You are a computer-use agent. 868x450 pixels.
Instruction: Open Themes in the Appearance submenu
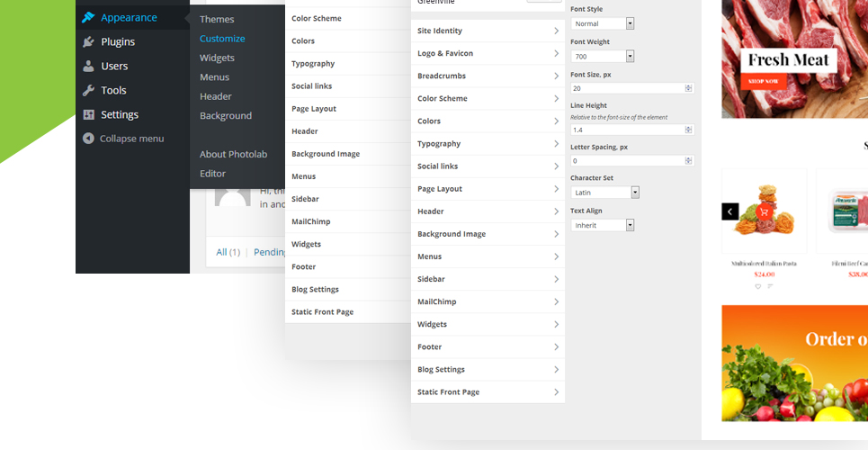point(217,20)
